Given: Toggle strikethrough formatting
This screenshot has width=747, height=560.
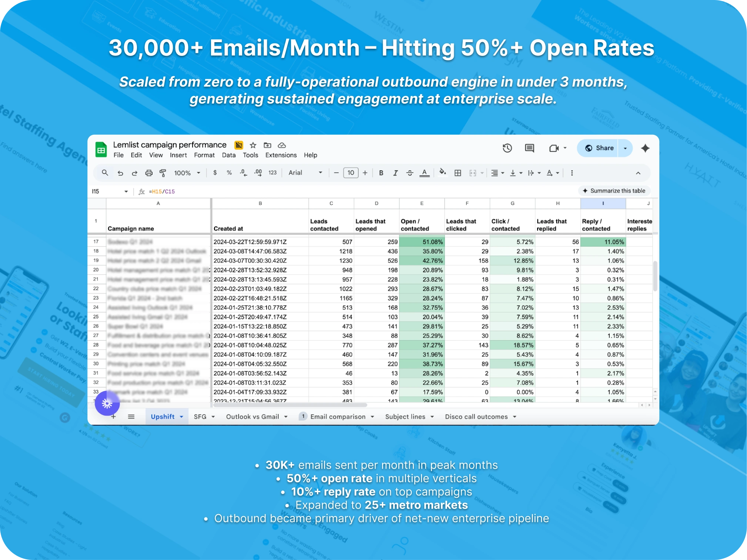Looking at the screenshot, I should point(409,173).
